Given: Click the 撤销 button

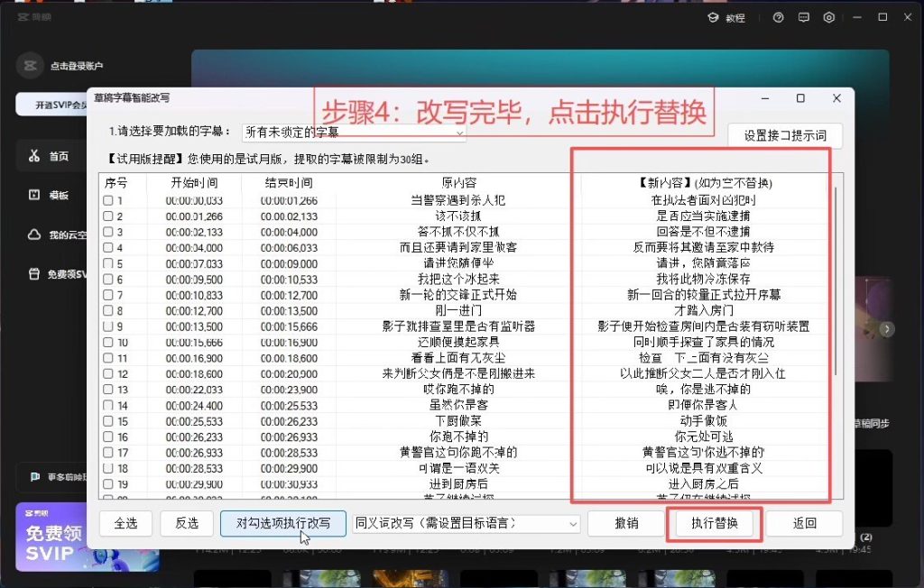Looking at the screenshot, I should 626,523.
